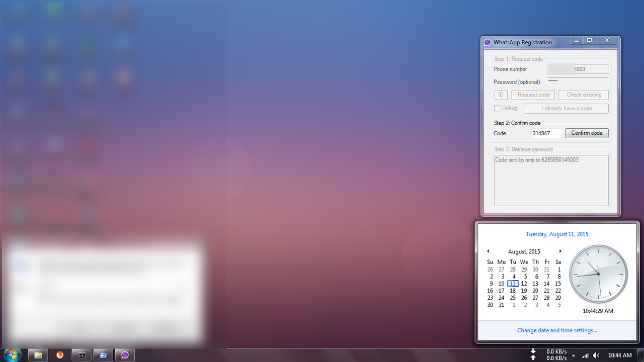Select August 9 in the calendar
Image resolution: width=644 pixels, height=362 pixels.
[x=491, y=284]
